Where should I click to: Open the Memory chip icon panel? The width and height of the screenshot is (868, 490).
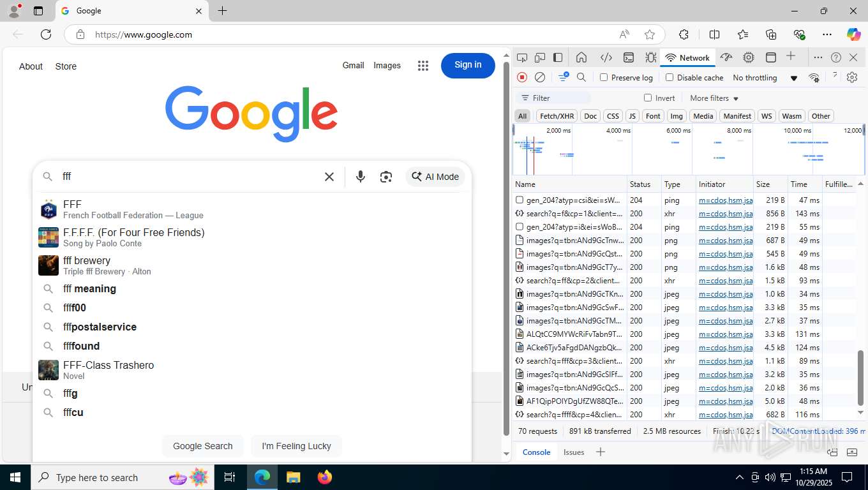tap(749, 57)
